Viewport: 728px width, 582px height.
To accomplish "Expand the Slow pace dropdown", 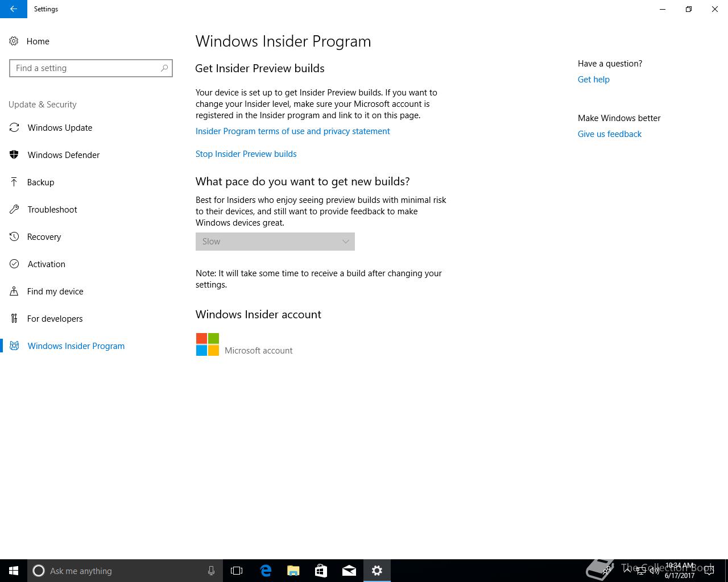I will coord(275,242).
